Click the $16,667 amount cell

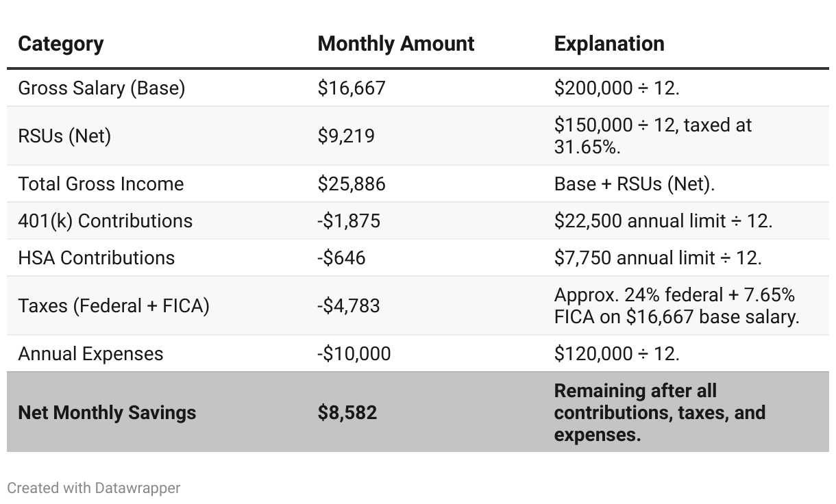pos(352,88)
